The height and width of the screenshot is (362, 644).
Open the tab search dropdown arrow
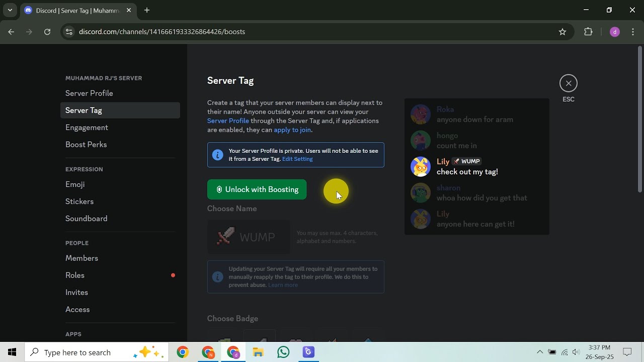click(x=10, y=10)
